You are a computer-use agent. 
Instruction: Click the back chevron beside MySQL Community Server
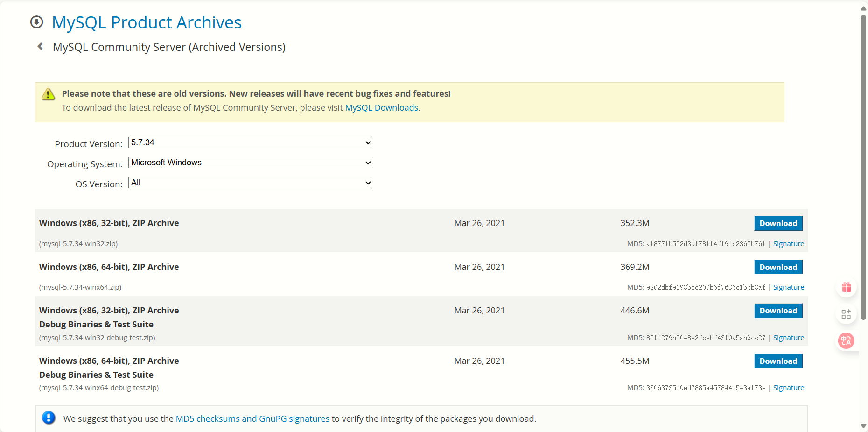[x=40, y=46]
